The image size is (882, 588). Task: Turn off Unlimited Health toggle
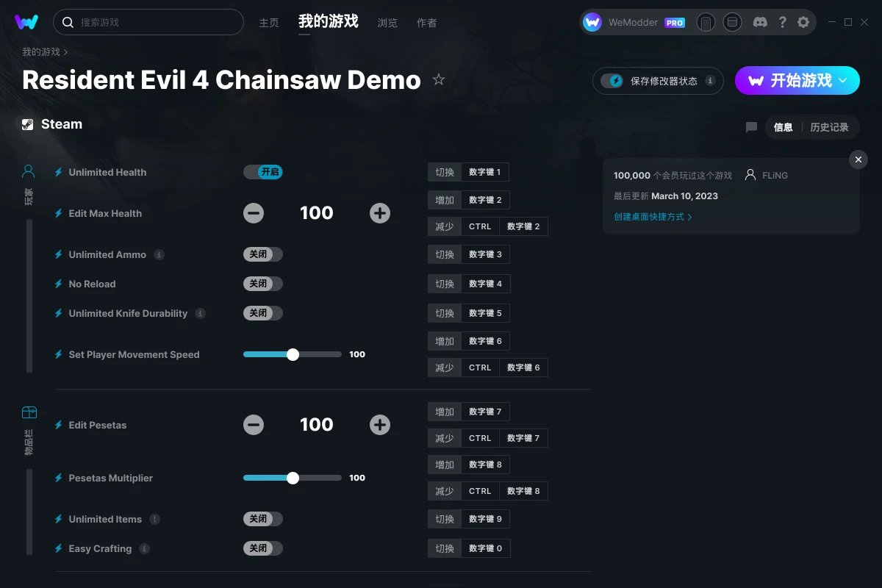click(x=263, y=172)
